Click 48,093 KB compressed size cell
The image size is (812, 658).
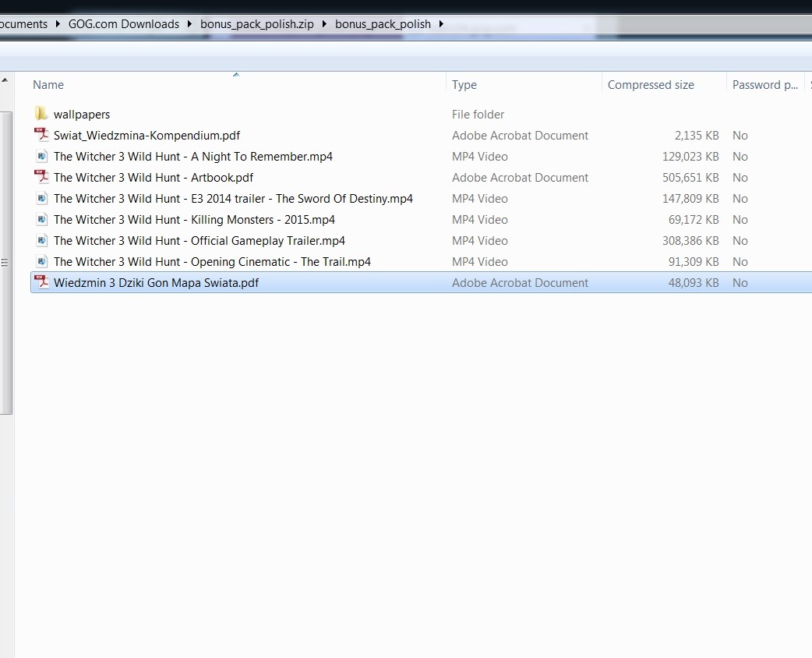coord(694,283)
